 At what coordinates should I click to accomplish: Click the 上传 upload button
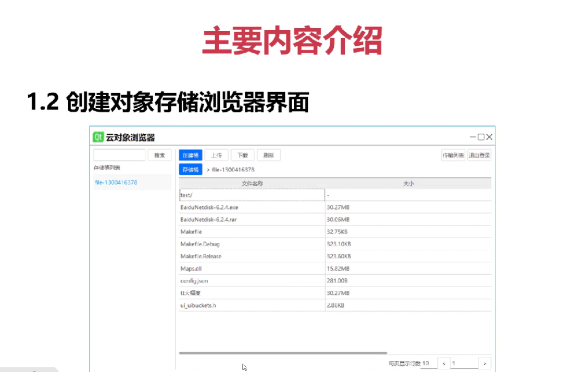(216, 155)
